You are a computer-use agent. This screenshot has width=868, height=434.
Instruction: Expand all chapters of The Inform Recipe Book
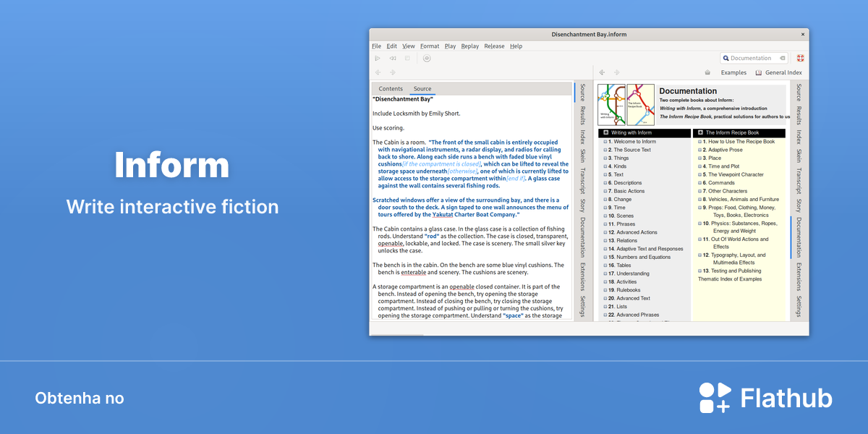click(700, 133)
